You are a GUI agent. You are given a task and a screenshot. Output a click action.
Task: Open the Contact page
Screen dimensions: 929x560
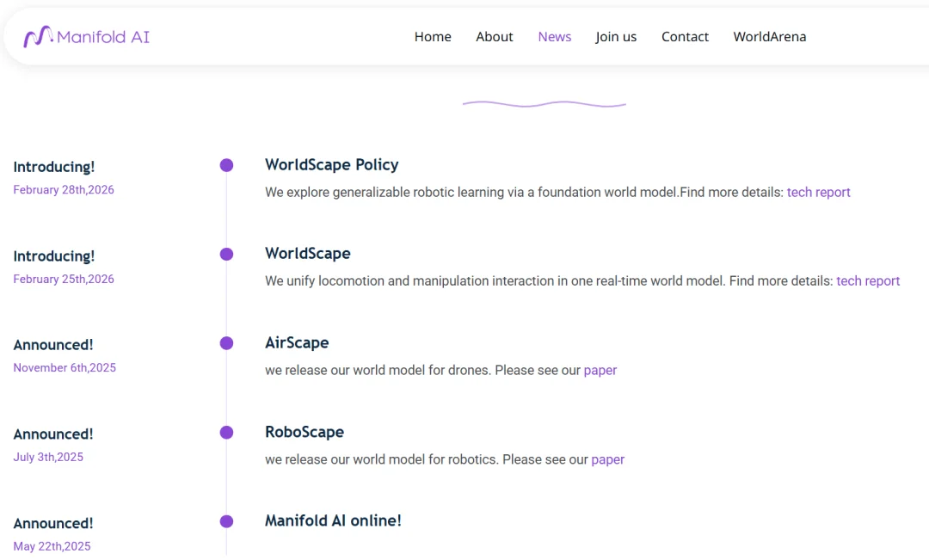click(x=685, y=37)
